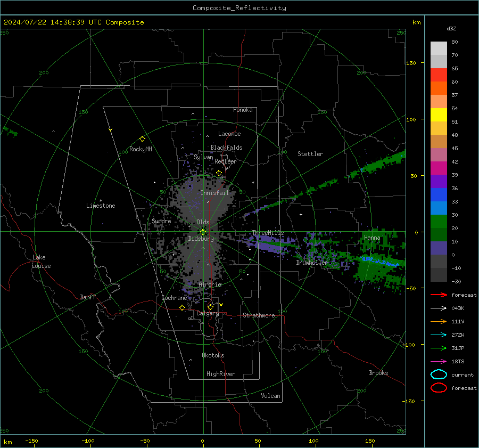The height and width of the screenshot is (448, 479).
Task: Click the Olds label
Action: click(x=203, y=222)
